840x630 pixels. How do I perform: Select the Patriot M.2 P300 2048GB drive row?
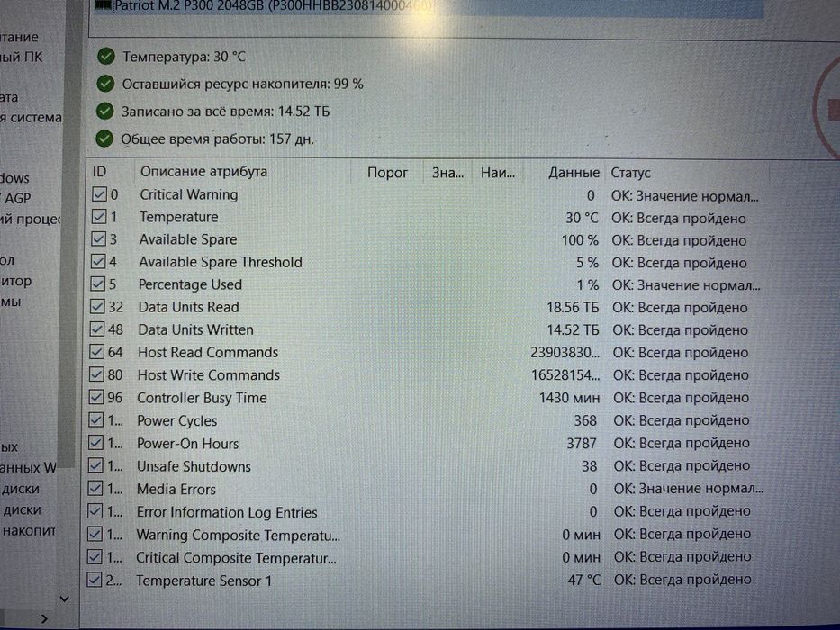pos(429,6)
